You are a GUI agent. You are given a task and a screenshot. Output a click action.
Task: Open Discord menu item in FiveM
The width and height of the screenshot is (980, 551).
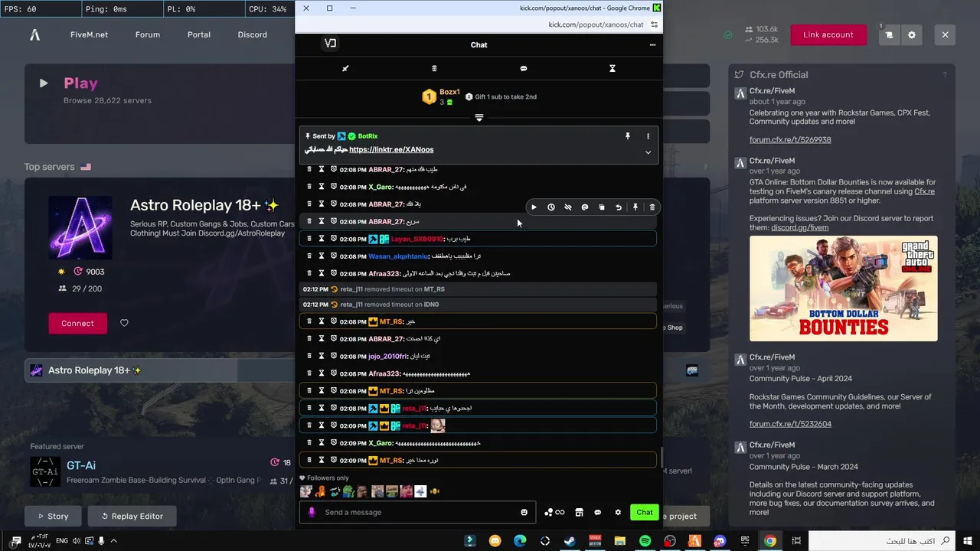[x=253, y=34]
